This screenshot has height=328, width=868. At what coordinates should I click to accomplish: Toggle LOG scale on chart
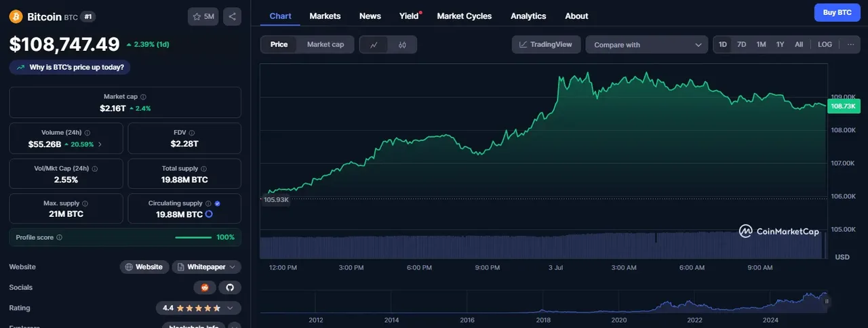(825, 44)
